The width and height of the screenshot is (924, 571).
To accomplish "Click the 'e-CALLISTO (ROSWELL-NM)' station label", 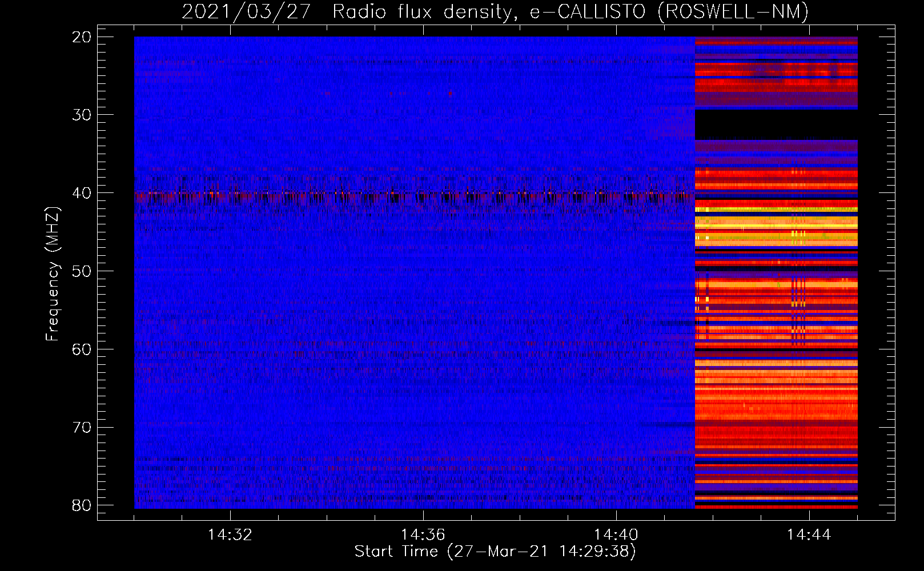I will 669,12.
